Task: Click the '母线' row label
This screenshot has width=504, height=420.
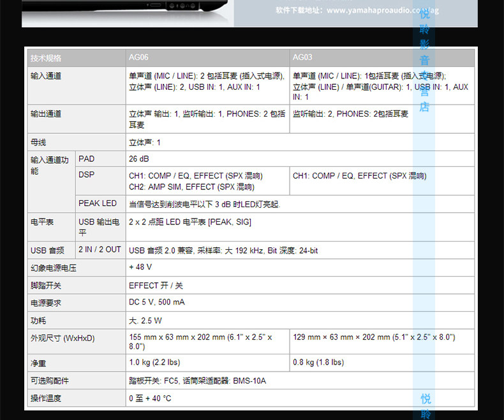Action: pos(38,142)
